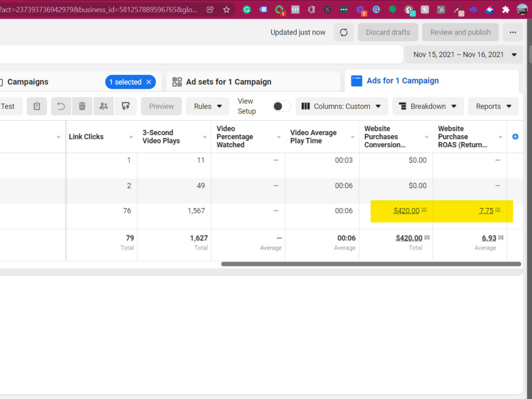
Task: Select the Ads for 1 Campaign tab
Action: [x=431, y=81]
